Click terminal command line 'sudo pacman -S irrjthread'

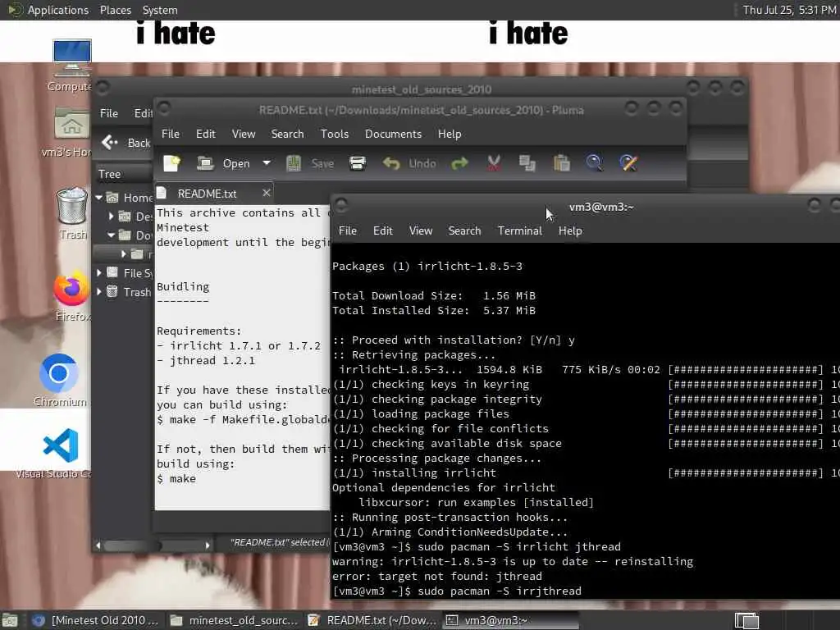coord(500,591)
